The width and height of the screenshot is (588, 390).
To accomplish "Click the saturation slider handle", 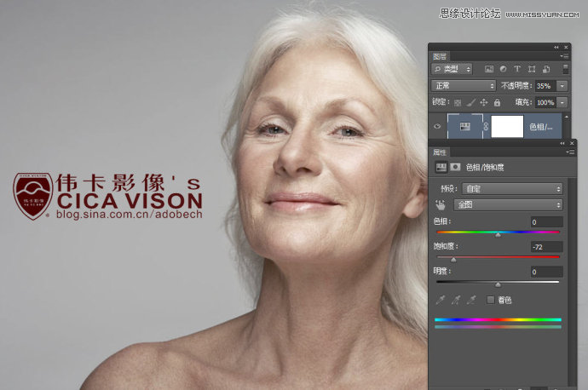I will point(453,260).
